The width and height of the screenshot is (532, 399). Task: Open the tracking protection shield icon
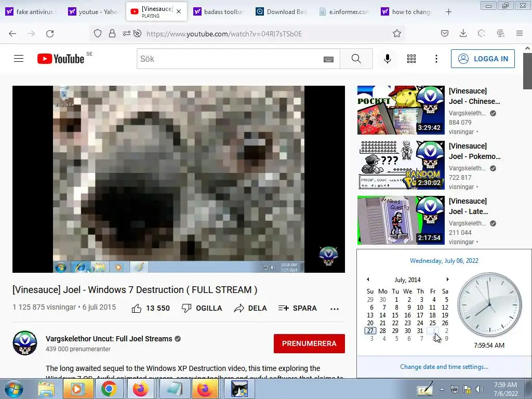pos(98,33)
